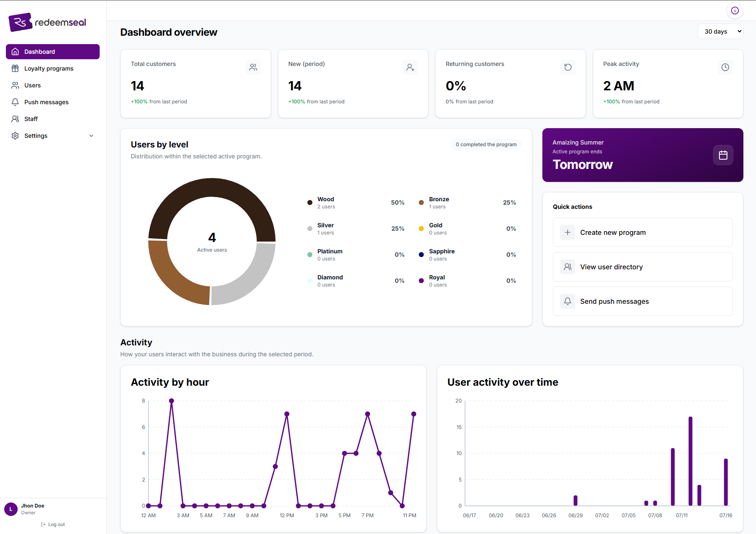Click the Loyalty programs gift icon
Viewport: 756px width, 534px height.
[15, 68]
